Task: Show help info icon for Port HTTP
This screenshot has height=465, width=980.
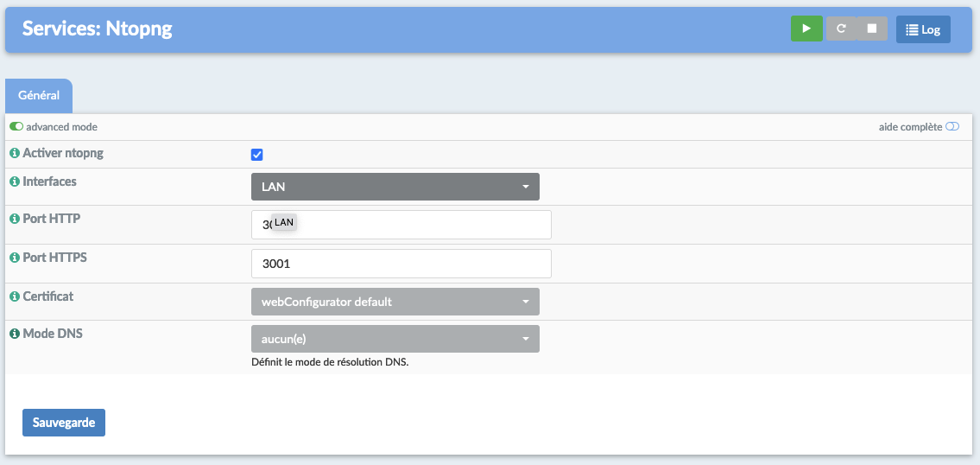Action: coord(15,219)
